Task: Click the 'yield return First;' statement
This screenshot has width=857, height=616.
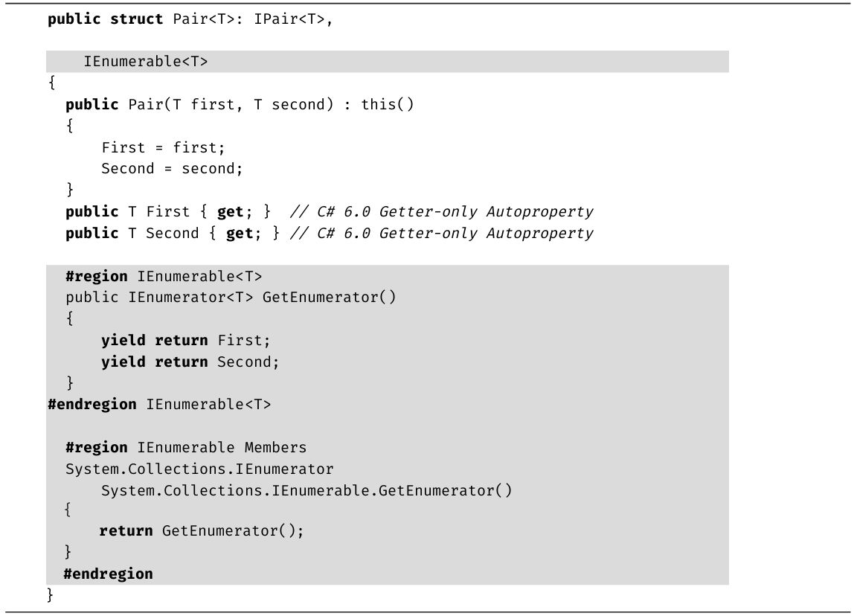Action: point(186,341)
